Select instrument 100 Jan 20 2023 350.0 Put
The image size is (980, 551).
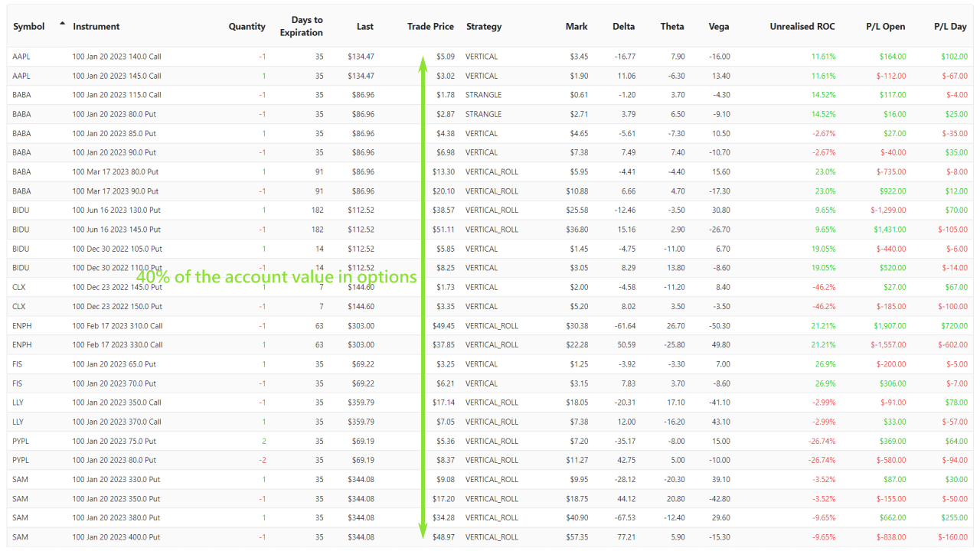coord(116,499)
